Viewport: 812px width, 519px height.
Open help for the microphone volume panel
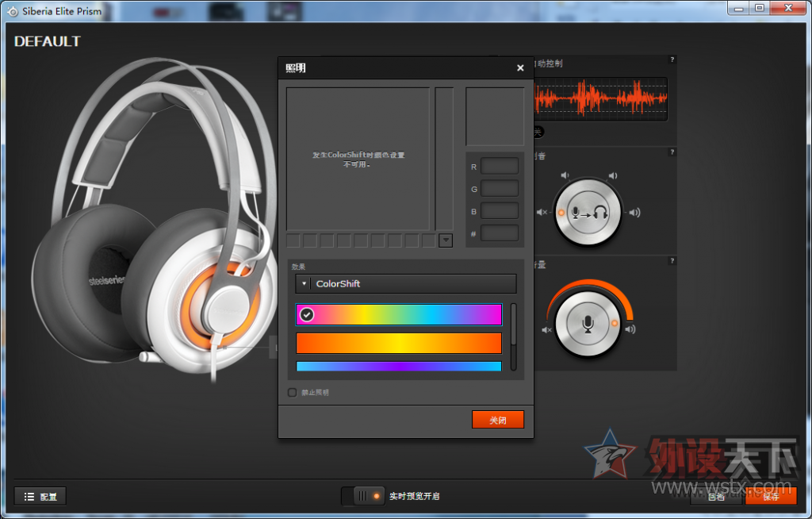(x=672, y=261)
